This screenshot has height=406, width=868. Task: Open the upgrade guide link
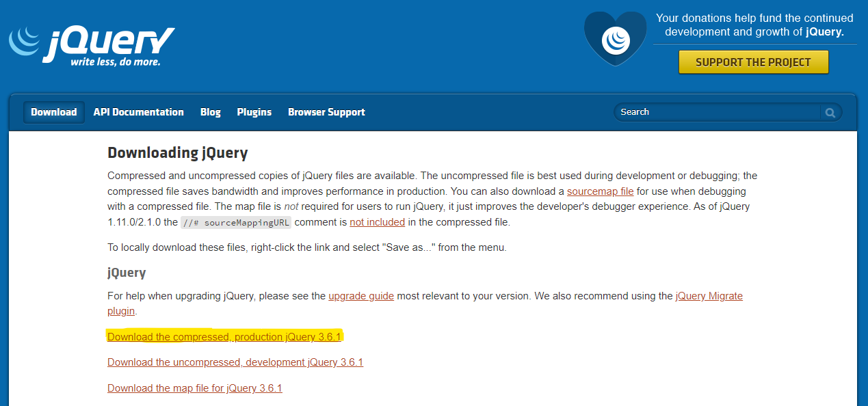tap(361, 296)
